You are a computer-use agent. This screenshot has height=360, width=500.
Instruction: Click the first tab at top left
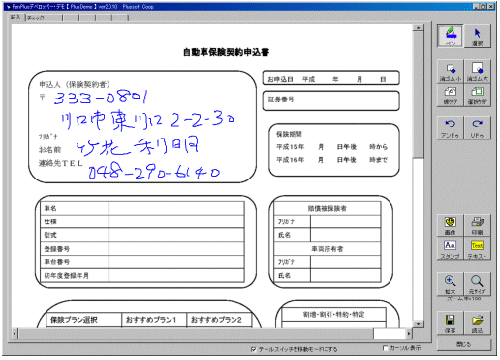[16, 17]
